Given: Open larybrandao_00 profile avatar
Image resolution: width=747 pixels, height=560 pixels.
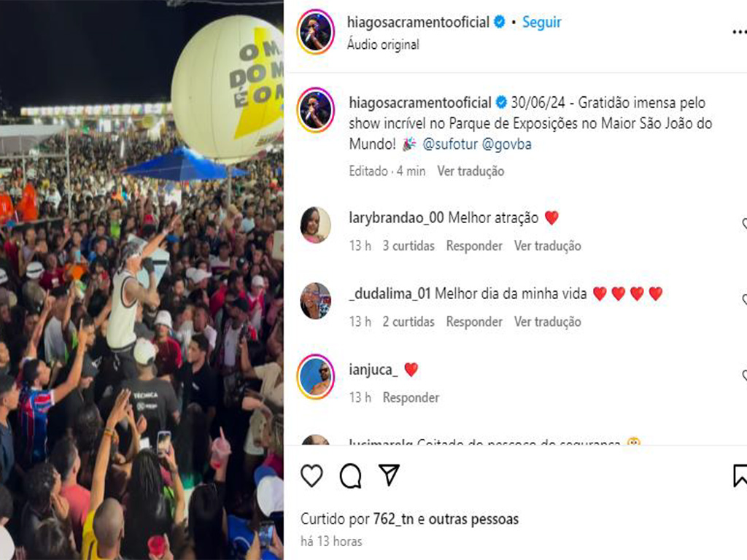Looking at the screenshot, I should pyautogui.click(x=315, y=225).
